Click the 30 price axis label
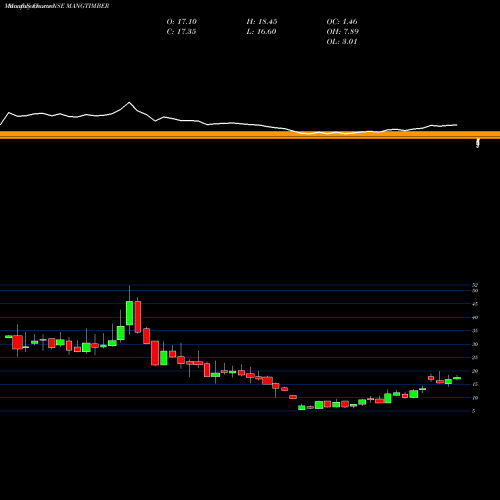This screenshot has height=500, width=500. (475, 344)
